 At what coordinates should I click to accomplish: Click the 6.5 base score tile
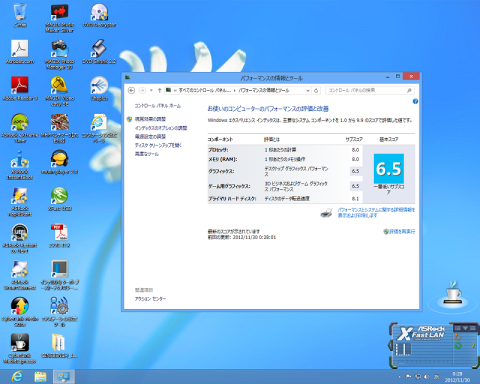point(389,169)
